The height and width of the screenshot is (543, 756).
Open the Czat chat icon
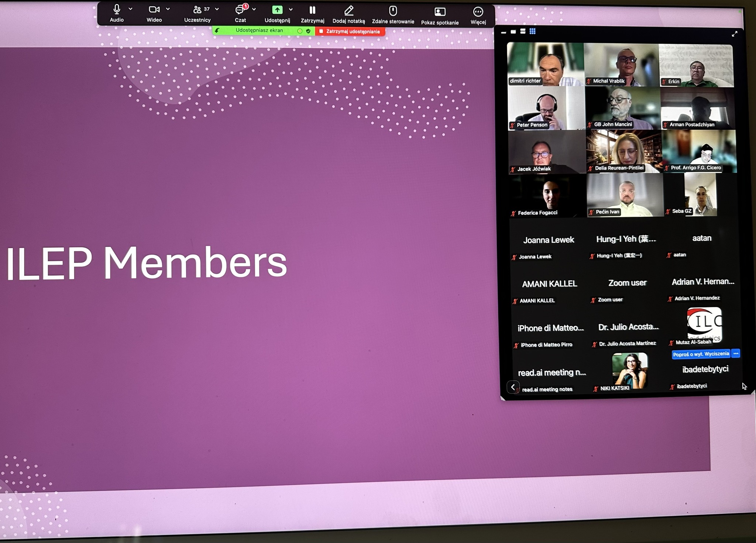coord(240,10)
